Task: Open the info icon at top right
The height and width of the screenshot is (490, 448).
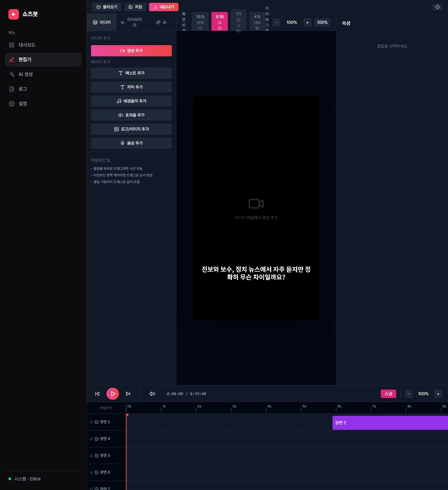Action: (437, 7)
